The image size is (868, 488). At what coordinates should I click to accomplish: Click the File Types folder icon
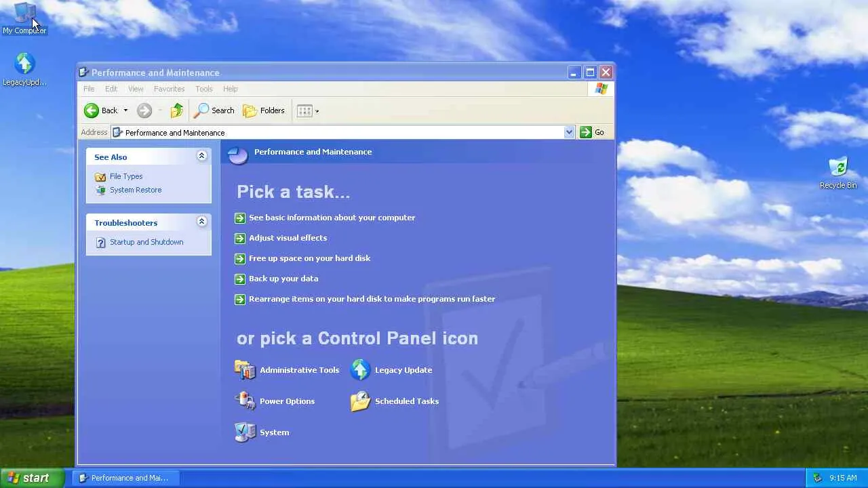(100, 177)
